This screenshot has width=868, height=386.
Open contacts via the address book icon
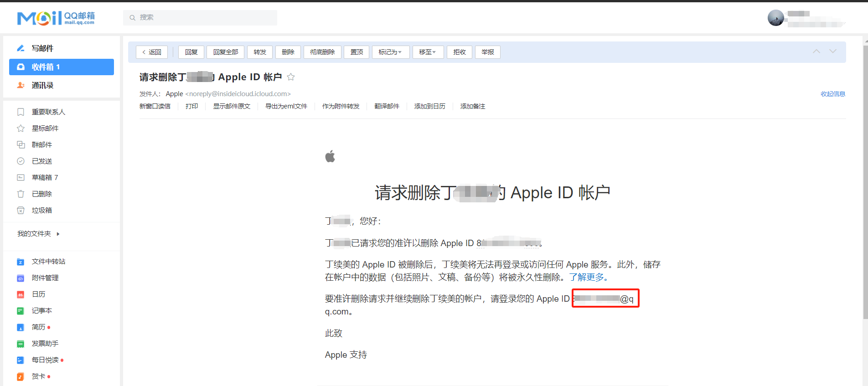(21, 85)
